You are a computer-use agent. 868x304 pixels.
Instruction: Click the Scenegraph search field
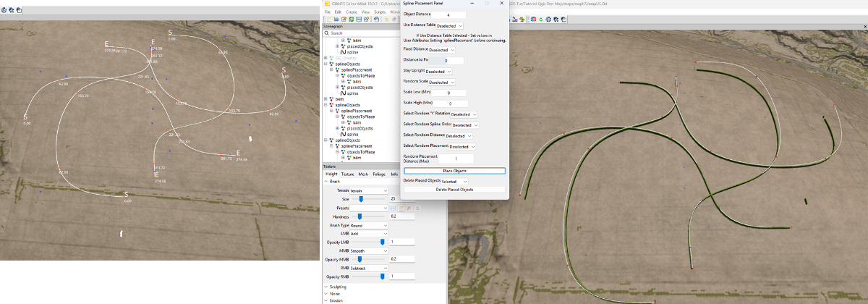(362, 33)
